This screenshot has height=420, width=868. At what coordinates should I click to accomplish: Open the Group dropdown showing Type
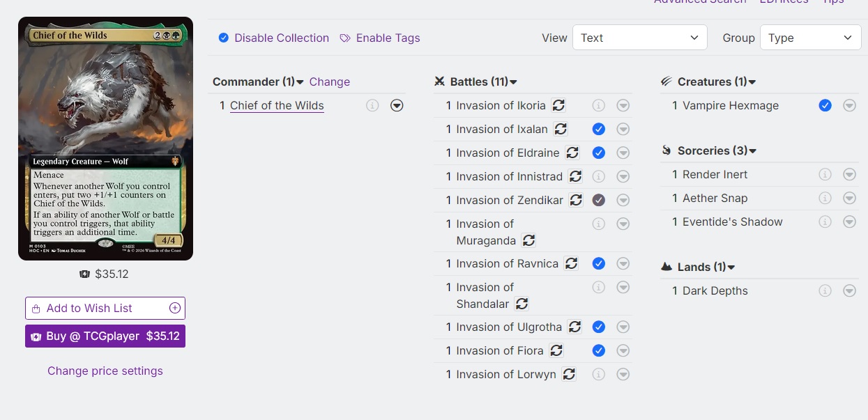pos(811,38)
